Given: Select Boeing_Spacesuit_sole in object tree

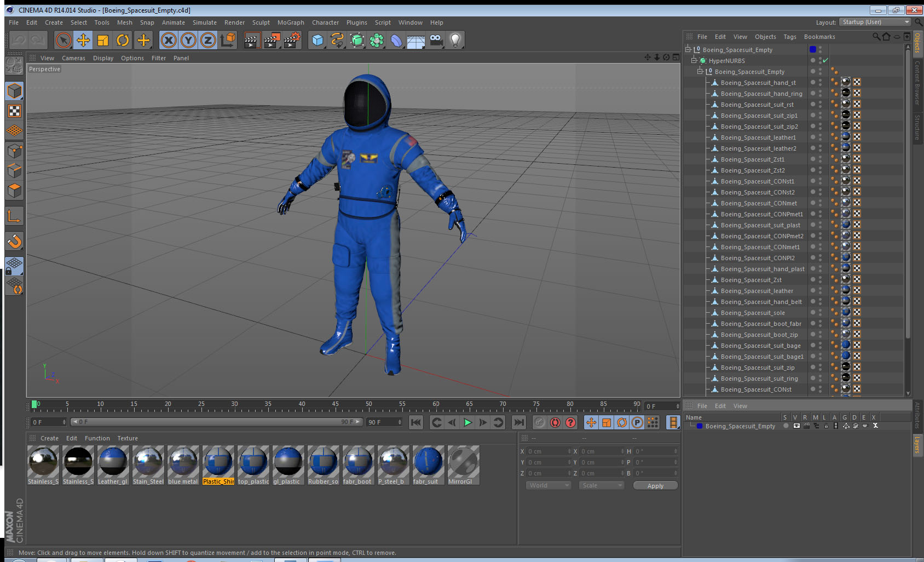Looking at the screenshot, I should click(x=753, y=313).
